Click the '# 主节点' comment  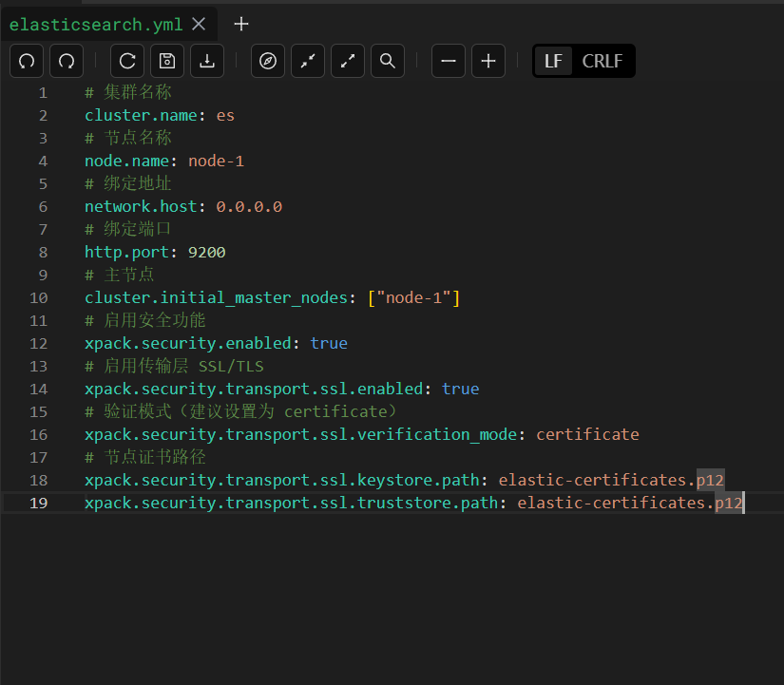tap(120, 275)
